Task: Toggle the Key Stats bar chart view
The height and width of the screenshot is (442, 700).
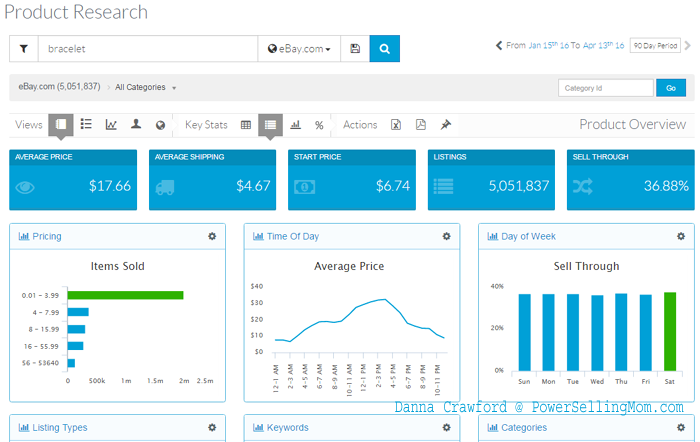Action: click(x=295, y=125)
